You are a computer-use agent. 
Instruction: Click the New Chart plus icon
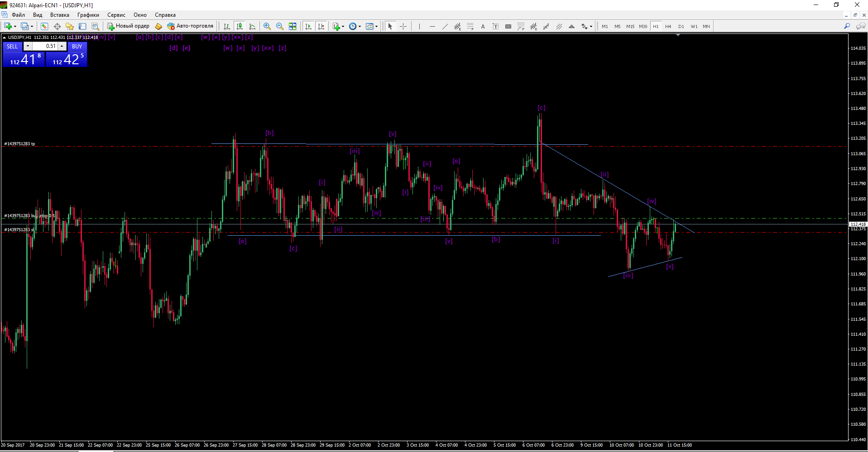click(8, 26)
